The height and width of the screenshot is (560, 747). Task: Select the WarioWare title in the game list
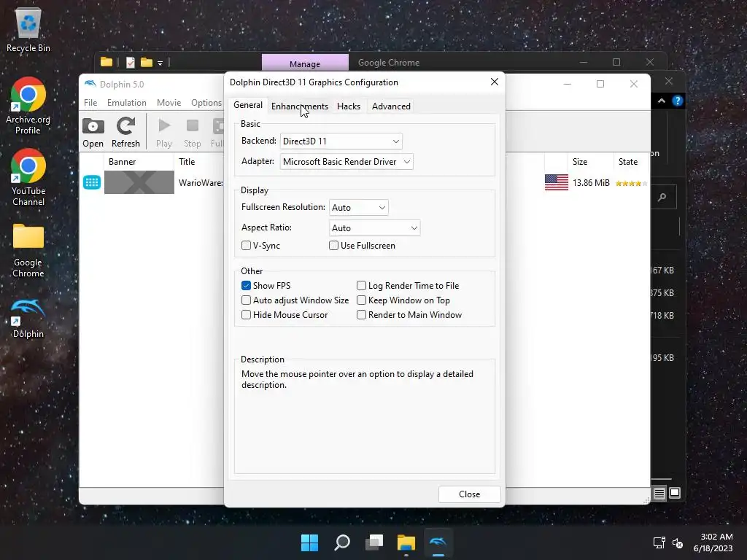(201, 183)
